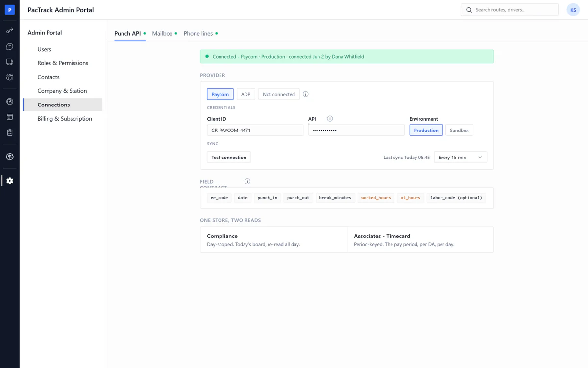Open Roles & Permissions page

[x=63, y=63]
